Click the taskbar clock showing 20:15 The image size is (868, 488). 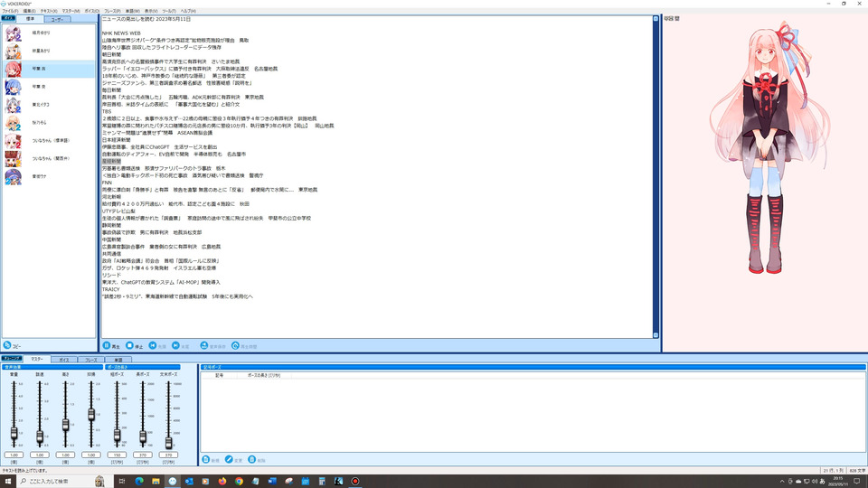point(837,482)
